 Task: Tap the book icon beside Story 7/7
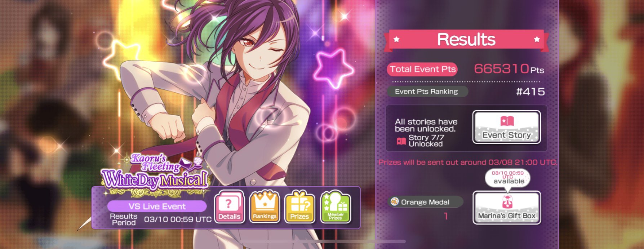point(401,141)
